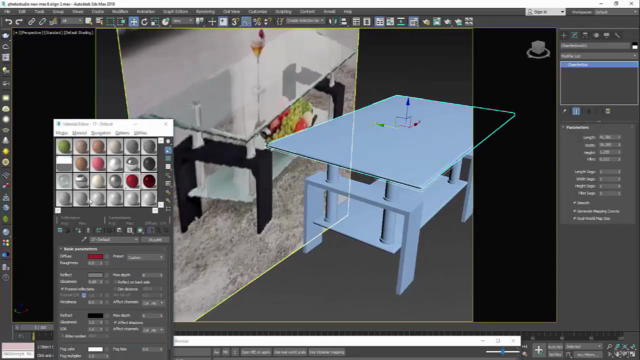Click the Mirror tool icon
This screenshot has height=360, width=640.
click(333, 22)
